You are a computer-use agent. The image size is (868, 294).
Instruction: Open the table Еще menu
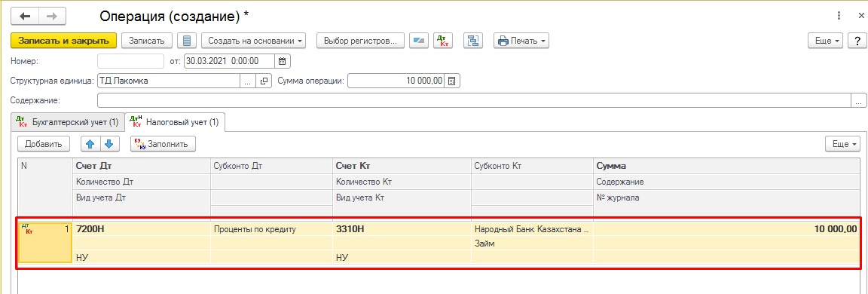click(842, 144)
